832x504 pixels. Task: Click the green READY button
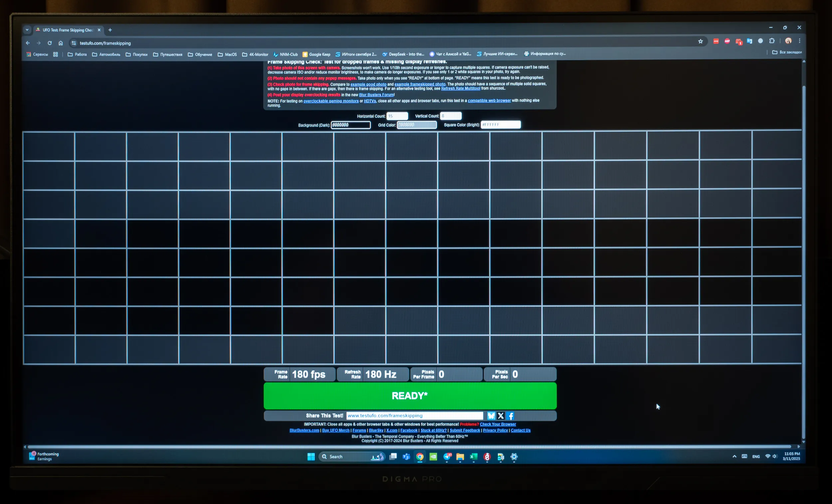(x=410, y=396)
